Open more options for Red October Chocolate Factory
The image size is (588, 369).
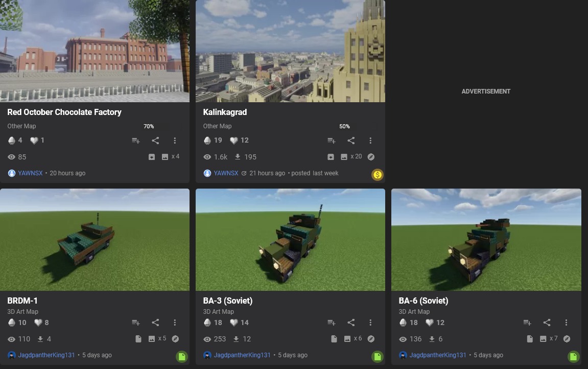tap(175, 141)
